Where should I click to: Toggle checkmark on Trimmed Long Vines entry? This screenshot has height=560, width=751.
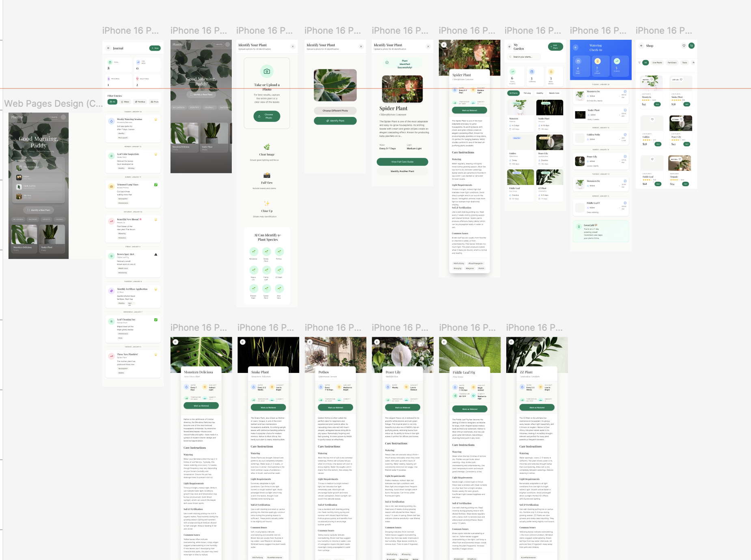coord(156,185)
